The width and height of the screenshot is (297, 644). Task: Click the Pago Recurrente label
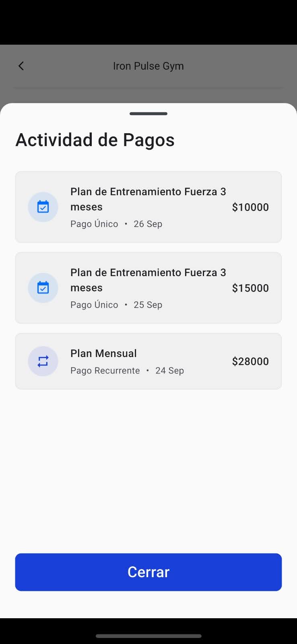click(105, 371)
